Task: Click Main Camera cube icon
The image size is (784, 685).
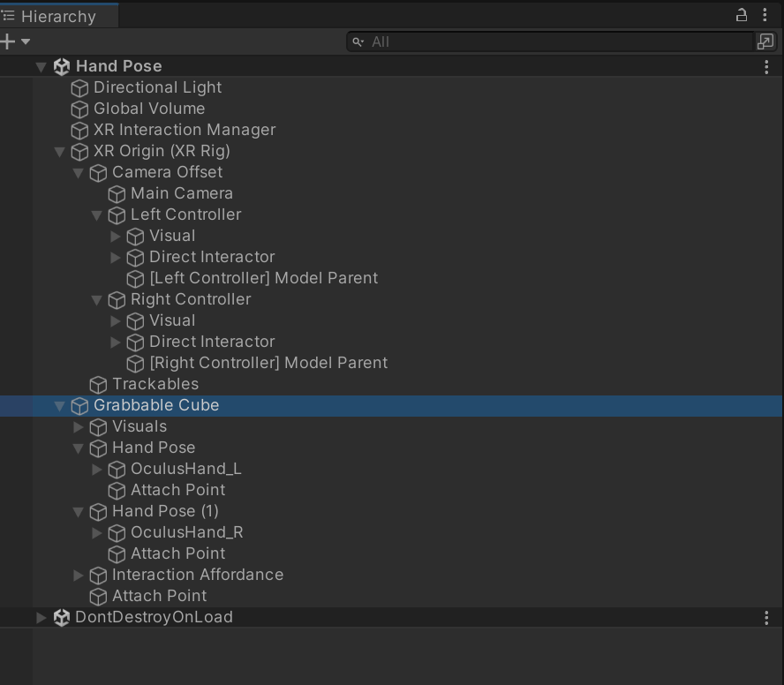Action: click(117, 194)
